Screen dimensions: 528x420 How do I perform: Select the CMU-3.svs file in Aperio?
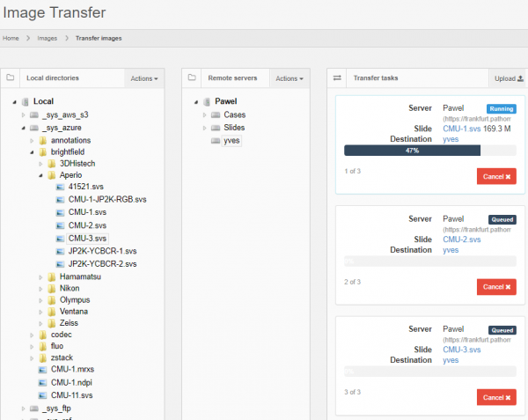pyautogui.click(x=87, y=239)
